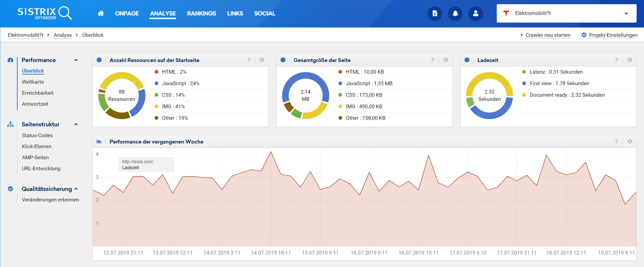Click Crawler neu starten link
The height and width of the screenshot is (267, 644).
coord(548,35)
